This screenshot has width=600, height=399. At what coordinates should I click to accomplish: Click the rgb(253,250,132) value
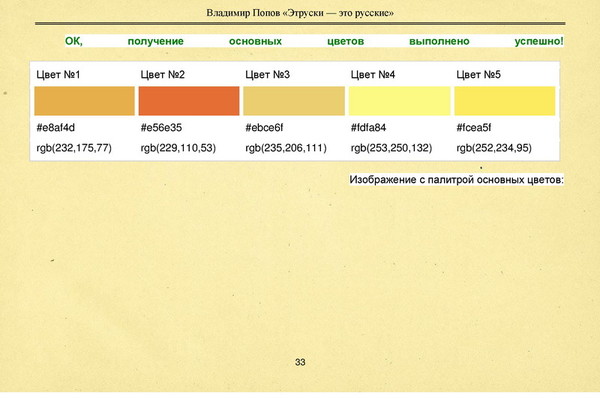pos(391,148)
